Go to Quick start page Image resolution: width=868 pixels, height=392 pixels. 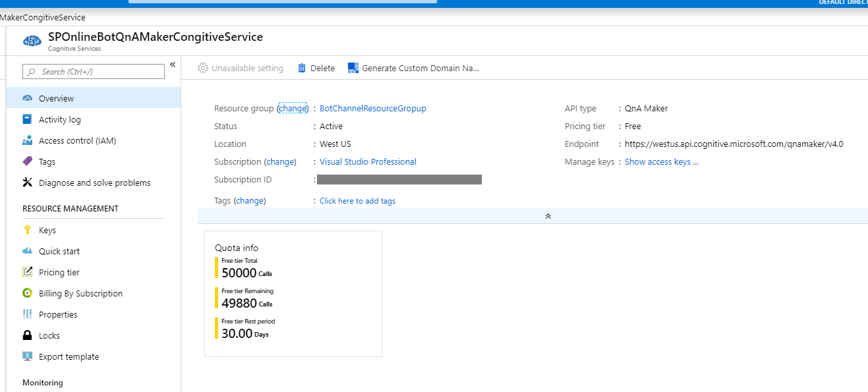94,251
